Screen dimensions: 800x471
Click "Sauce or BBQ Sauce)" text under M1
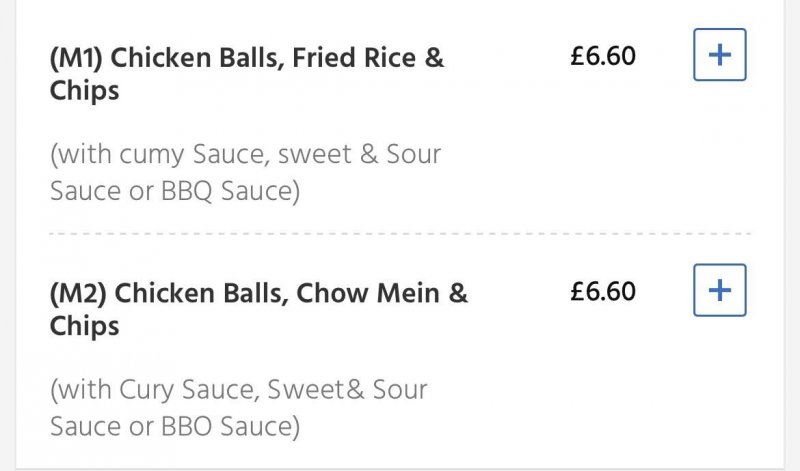click(175, 191)
